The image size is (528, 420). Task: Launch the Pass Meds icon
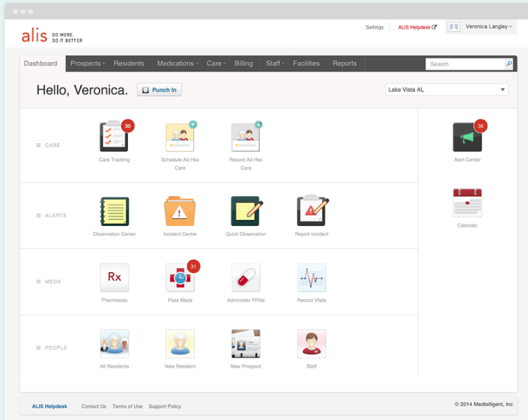click(180, 277)
